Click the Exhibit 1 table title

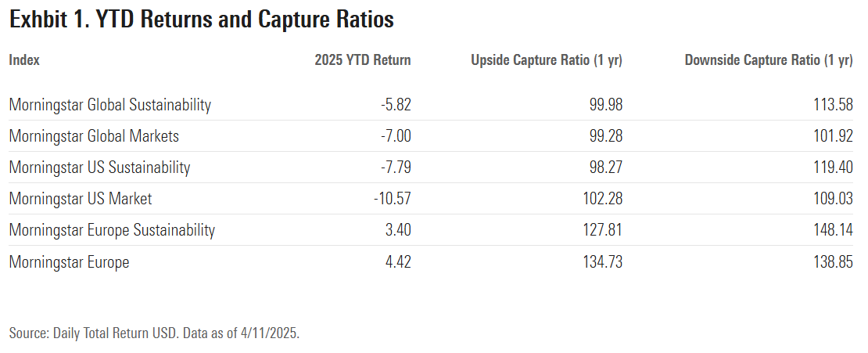pyautogui.click(x=202, y=21)
